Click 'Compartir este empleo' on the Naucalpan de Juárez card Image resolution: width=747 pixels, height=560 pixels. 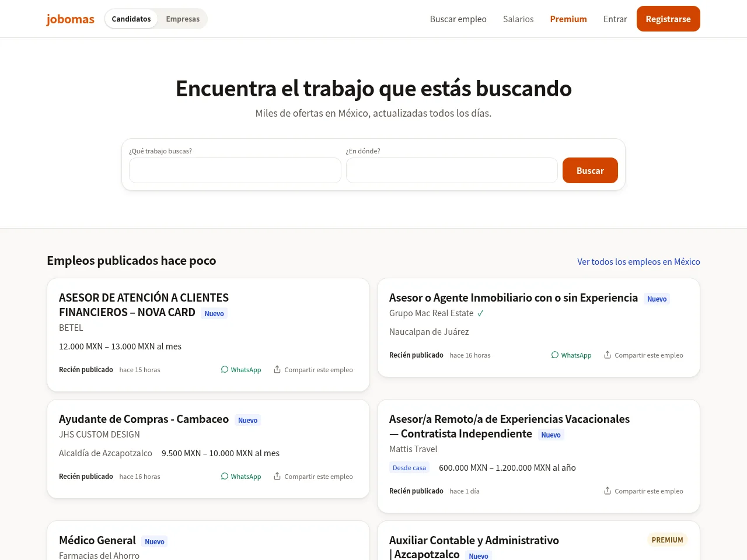[x=649, y=355]
